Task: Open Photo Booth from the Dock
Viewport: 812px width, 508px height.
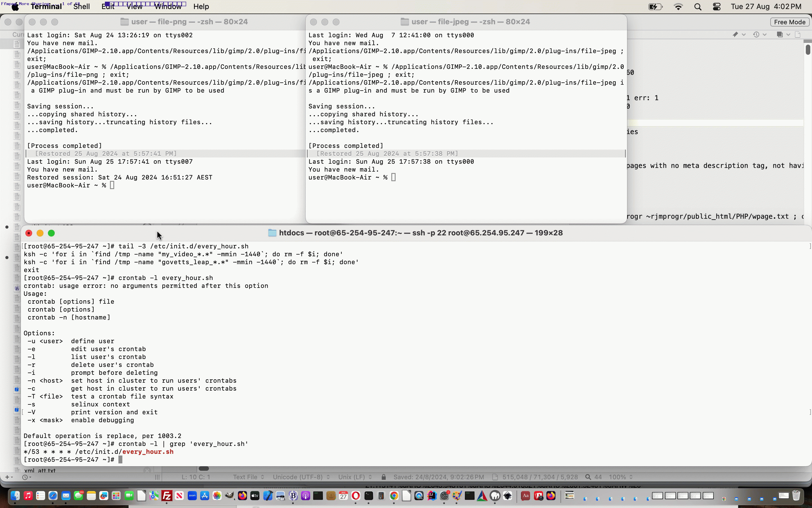Action: tap(538, 496)
